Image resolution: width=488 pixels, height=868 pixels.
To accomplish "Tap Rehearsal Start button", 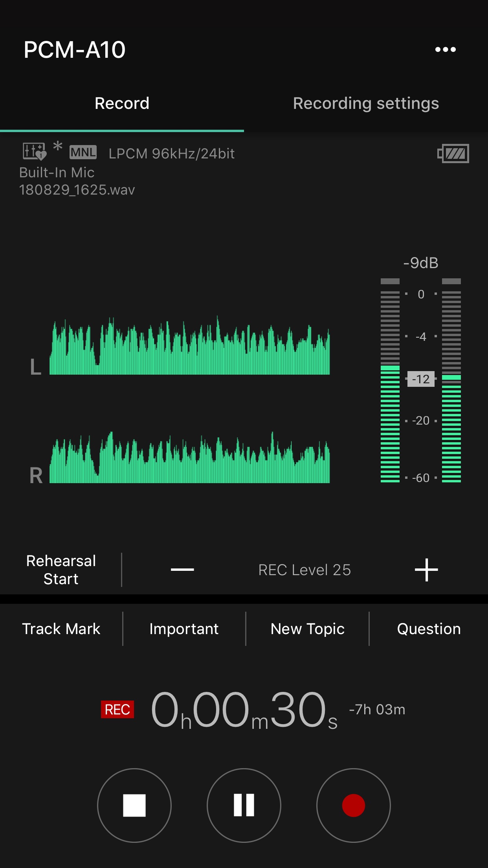I will [x=61, y=570].
